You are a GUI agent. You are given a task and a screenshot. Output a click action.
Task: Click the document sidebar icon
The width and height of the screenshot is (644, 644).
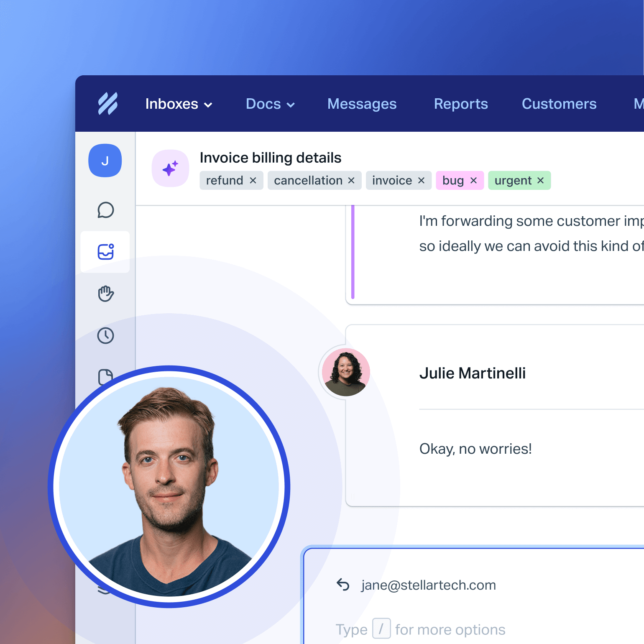(105, 376)
